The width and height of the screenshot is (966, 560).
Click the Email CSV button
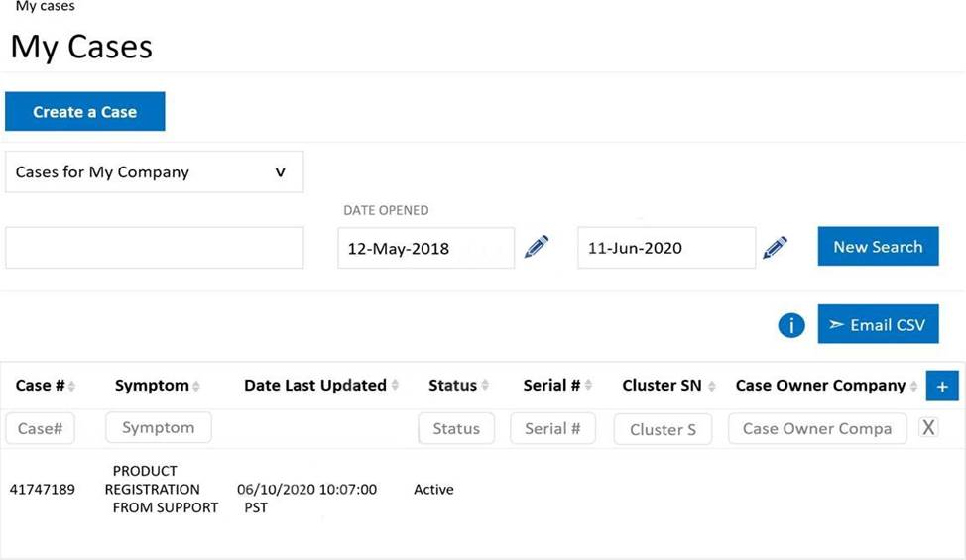[878, 324]
